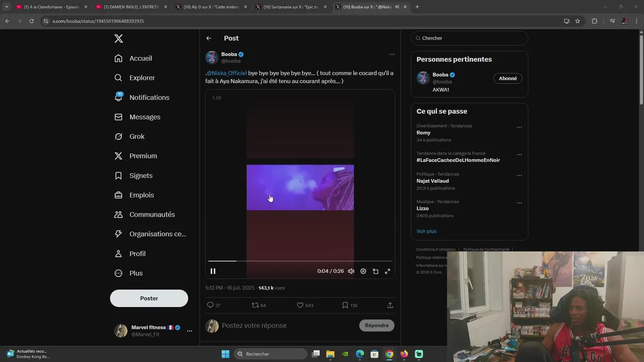Switch to Aly D sur X tab
Viewport: 644px width, 362px height.
tap(210, 7)
